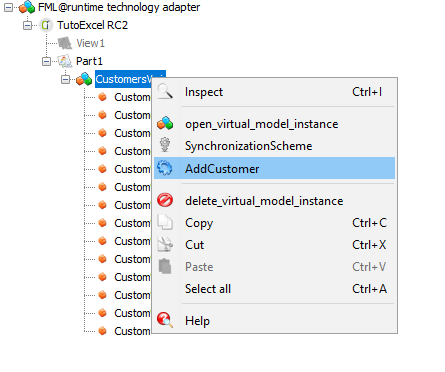Select the Part1 label in tree

point(89,61)
